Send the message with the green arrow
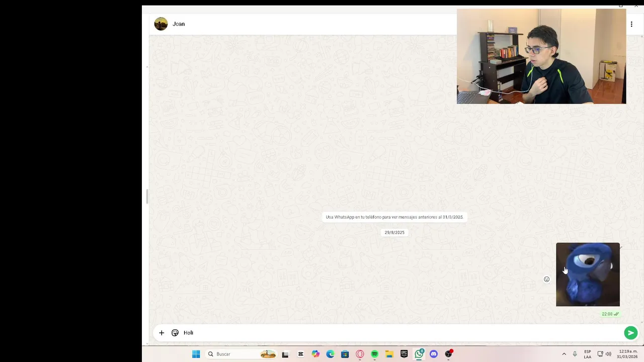Viewport: 644px width, 362px height. point(630,333)
